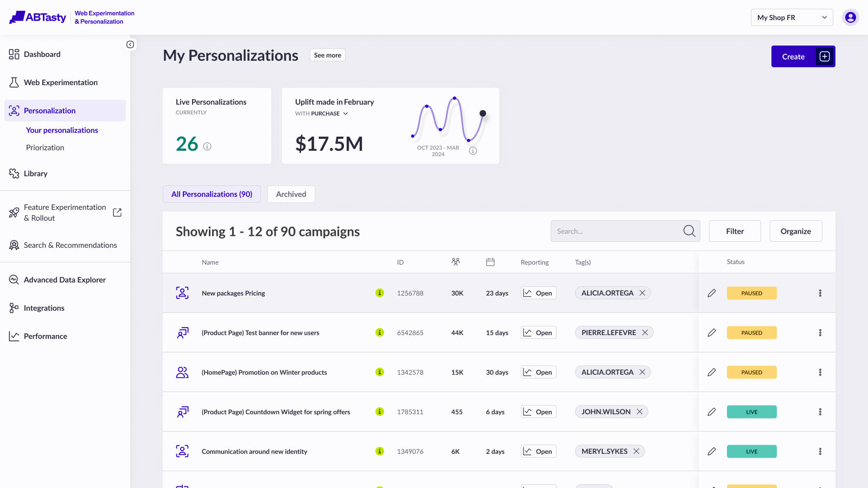Click the info icon beside 26
This screenshot has height=488, width=868.
207,146
